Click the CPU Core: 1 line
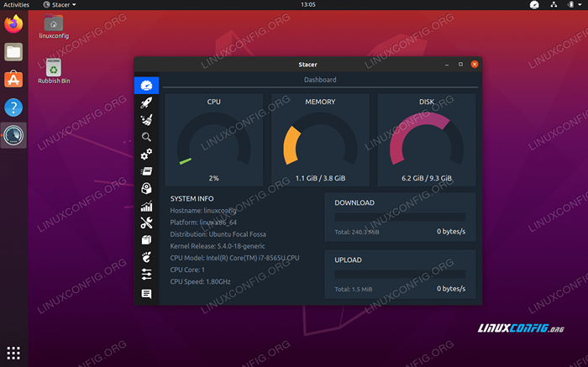The height and width of the screenshot is (367, 588). coord(187,270)
